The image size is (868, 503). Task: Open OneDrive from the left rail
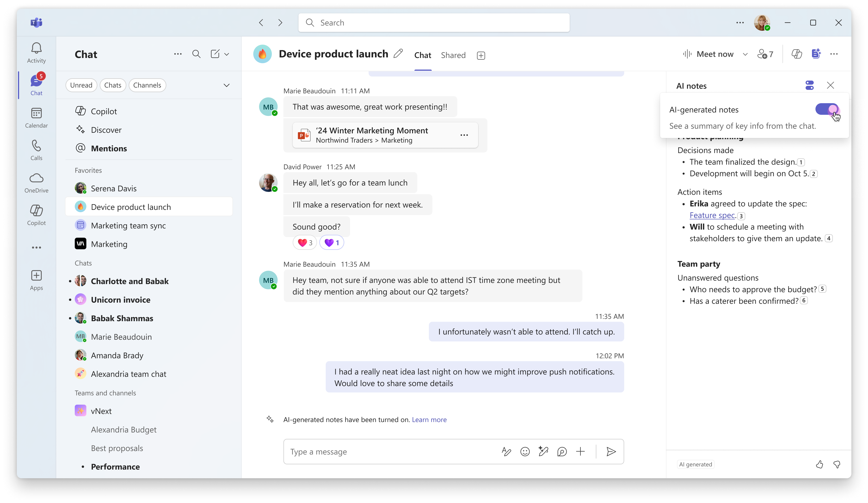36,183
